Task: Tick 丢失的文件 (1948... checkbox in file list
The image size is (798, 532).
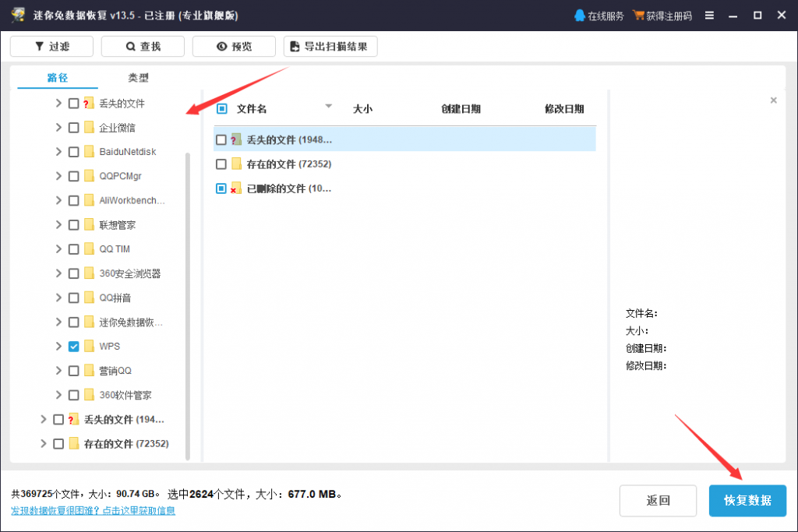Action: [221, 139]
